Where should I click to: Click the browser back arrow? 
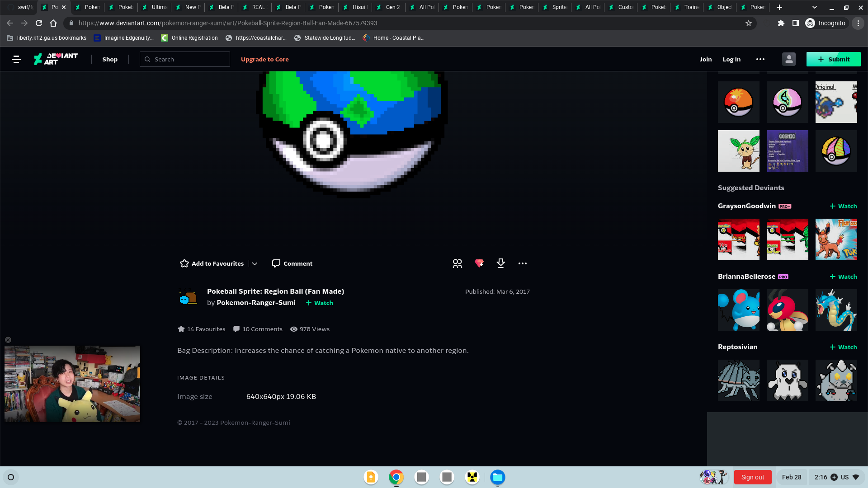point(10,23)
